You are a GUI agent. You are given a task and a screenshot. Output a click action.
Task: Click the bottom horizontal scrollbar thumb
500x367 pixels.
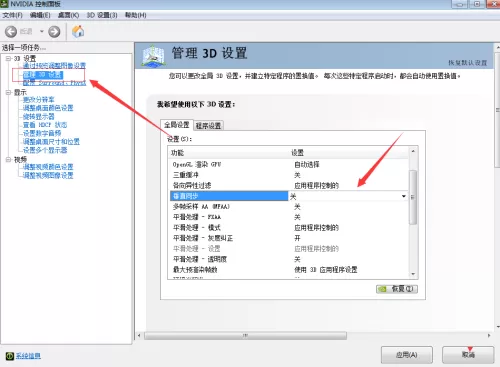coord(245,336)
